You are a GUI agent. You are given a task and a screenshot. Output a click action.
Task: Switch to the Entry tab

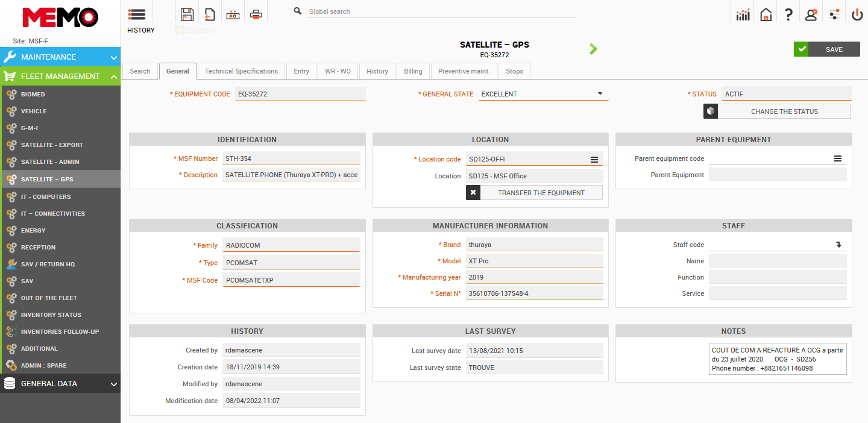coord(301,71)
